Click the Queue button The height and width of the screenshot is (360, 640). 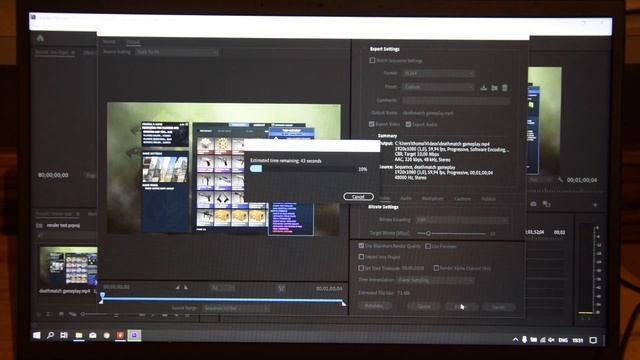[424, 307]
